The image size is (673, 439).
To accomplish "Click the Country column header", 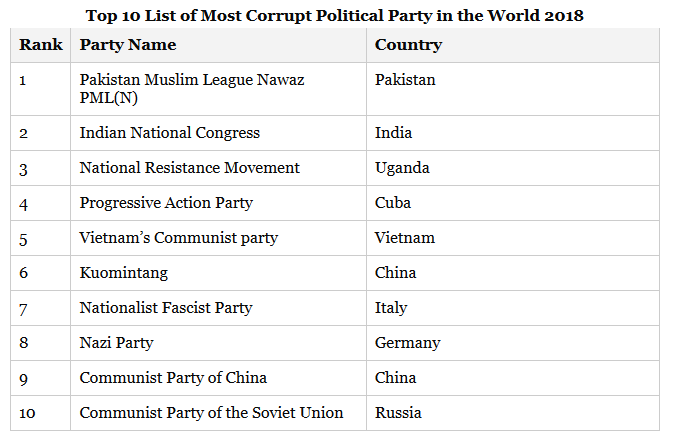I will tap(408, 45).
